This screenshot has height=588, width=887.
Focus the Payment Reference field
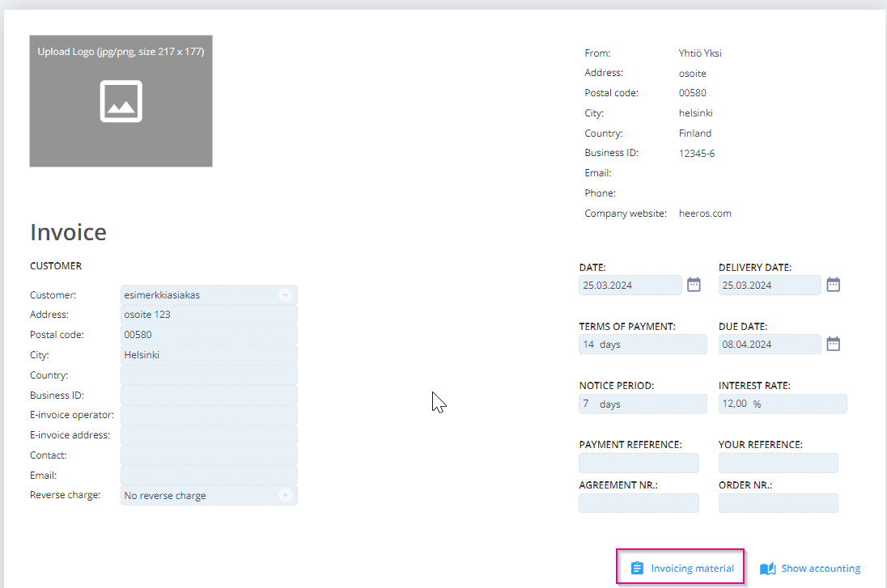pos(639,463)
